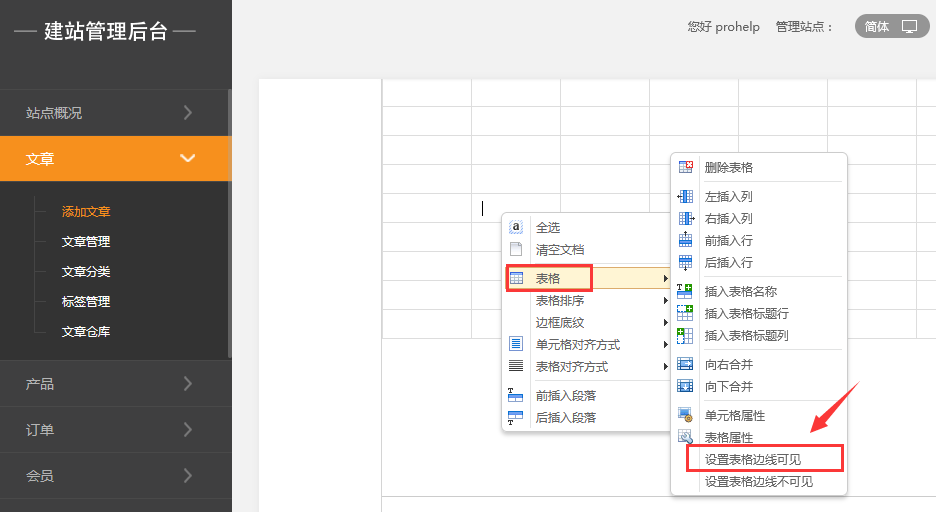Screen dimensions: 936x512
Task: Click the merge down icon
Action: 685,386
